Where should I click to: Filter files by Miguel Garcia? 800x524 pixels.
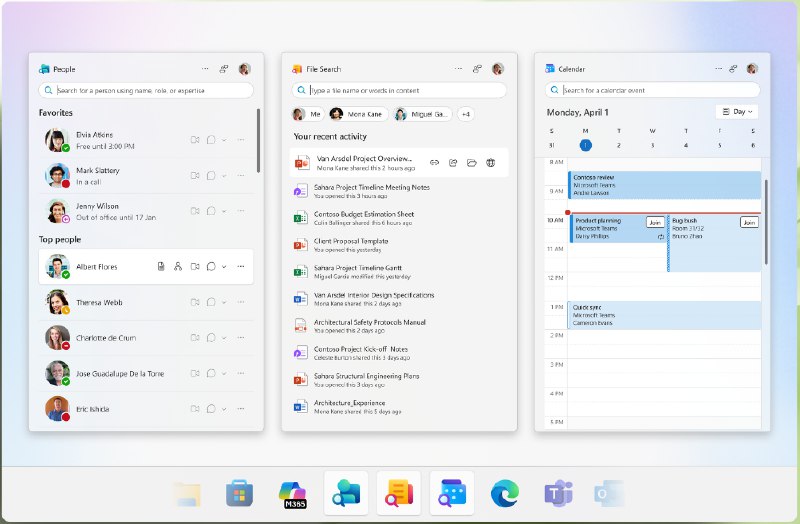coord(422,114)
